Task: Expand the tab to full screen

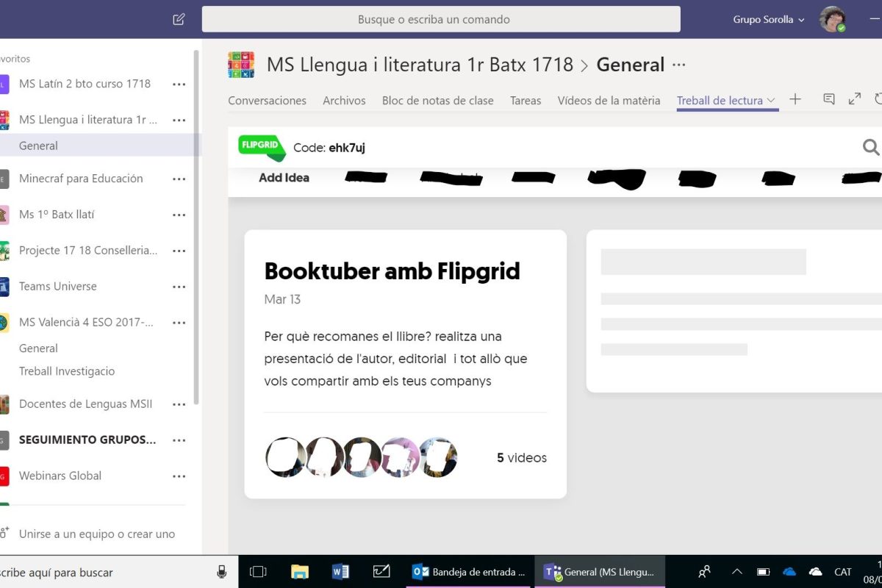Action: [x=855, y=99]
